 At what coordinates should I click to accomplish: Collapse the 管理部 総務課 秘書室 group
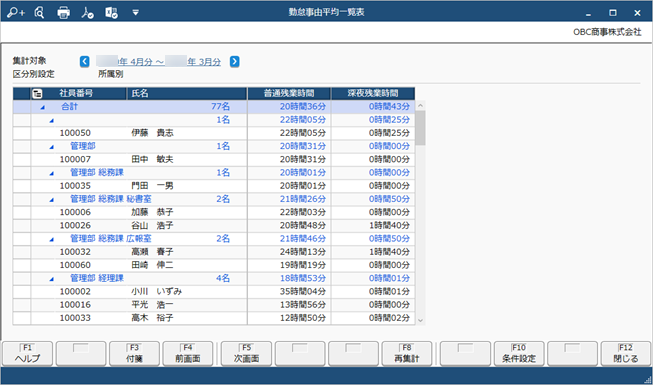tap(52, 200)
